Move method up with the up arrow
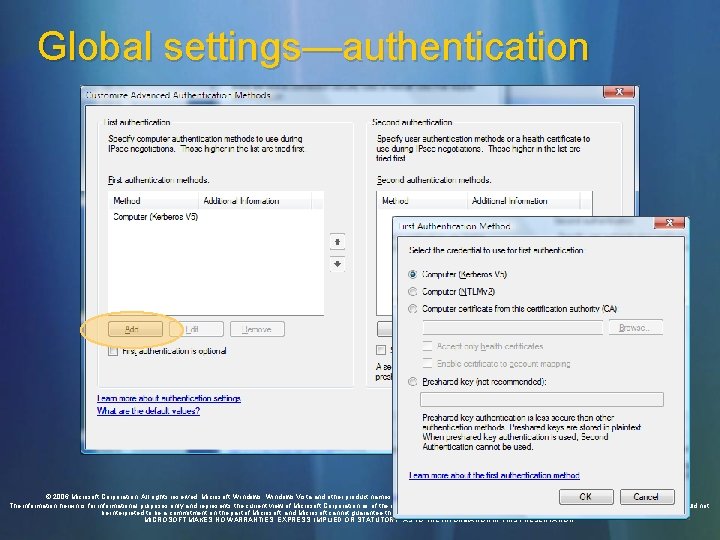 point(338,242)
